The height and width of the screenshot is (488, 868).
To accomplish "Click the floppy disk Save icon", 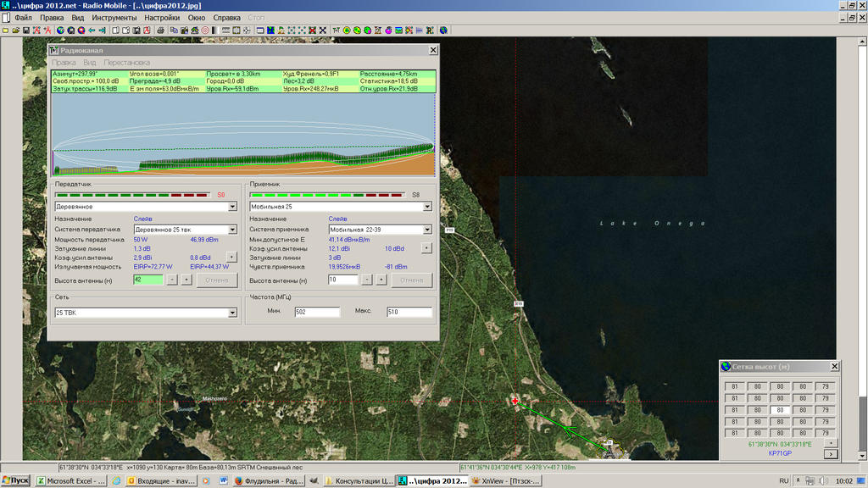I will pos(26,30).
